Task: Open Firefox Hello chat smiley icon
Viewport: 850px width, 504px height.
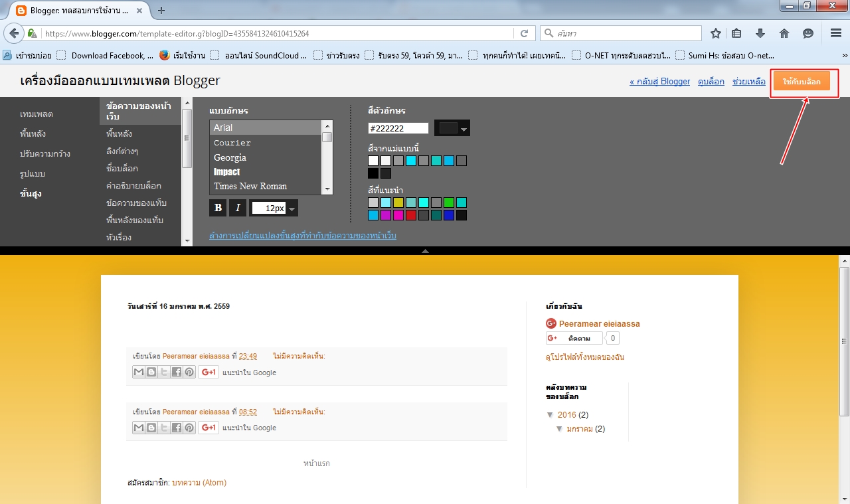Action: [808, 33]
